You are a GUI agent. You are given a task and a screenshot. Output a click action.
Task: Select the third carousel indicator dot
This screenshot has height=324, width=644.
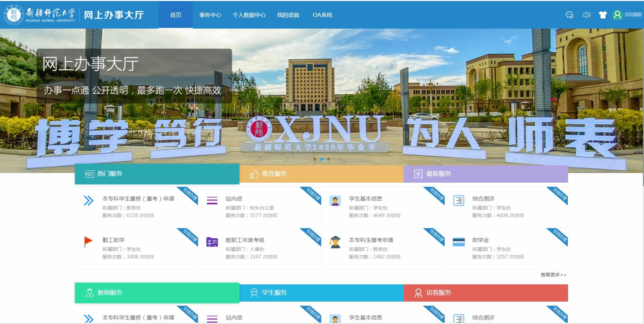pos(329,159)
